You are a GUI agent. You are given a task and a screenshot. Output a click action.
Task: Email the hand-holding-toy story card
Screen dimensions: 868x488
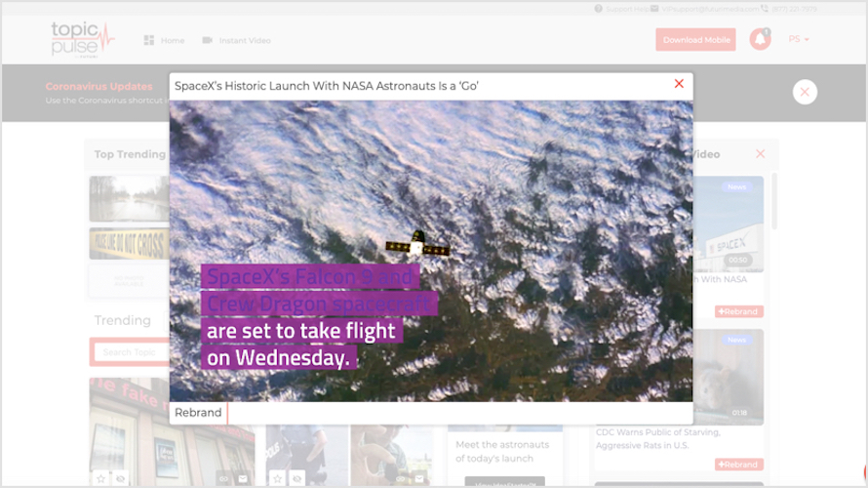click(419, 478)
